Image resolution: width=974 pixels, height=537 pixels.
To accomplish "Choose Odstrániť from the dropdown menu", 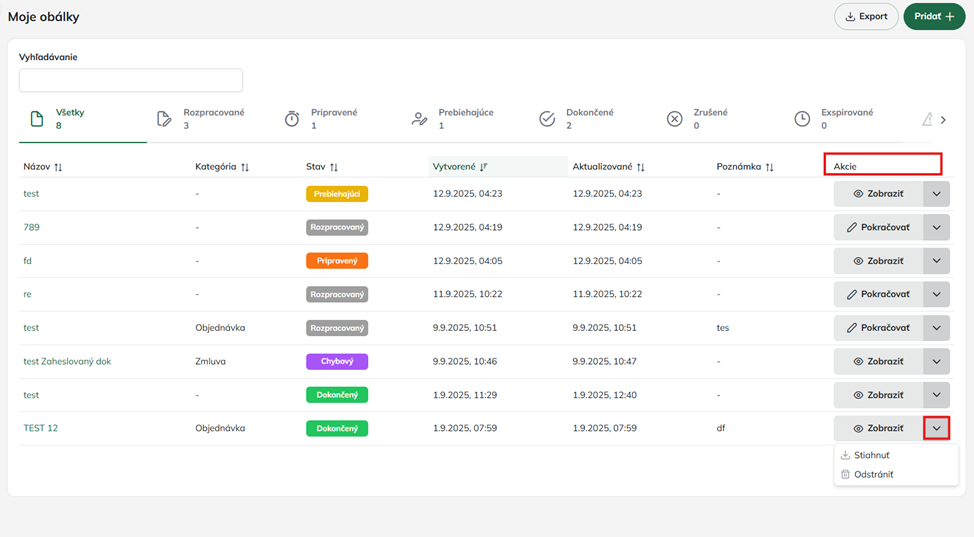I will click(x=873, y=475).
